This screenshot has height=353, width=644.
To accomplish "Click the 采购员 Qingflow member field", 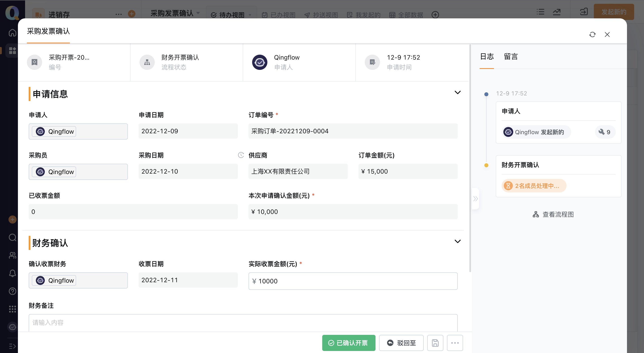I will [x=78, y=172].
